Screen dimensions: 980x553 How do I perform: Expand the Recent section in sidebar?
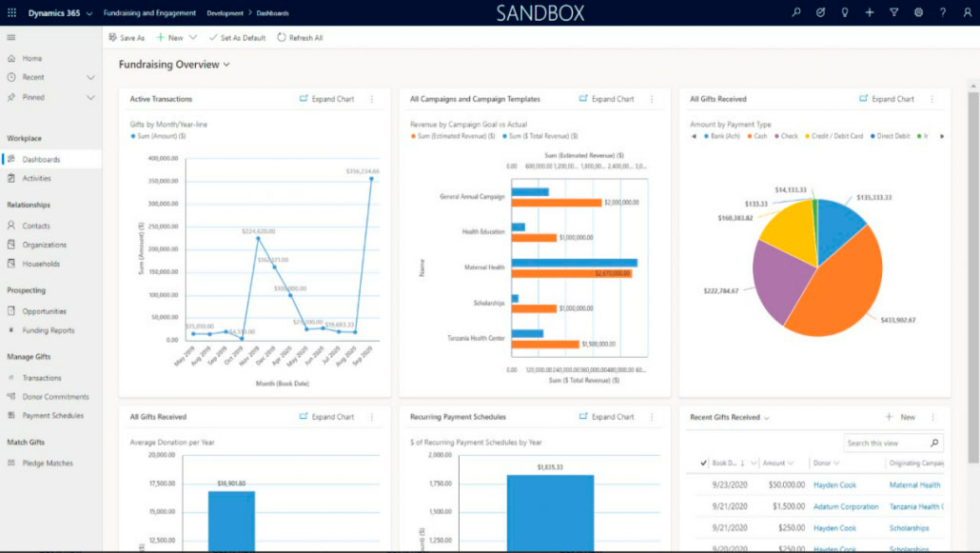coord(90,77)
